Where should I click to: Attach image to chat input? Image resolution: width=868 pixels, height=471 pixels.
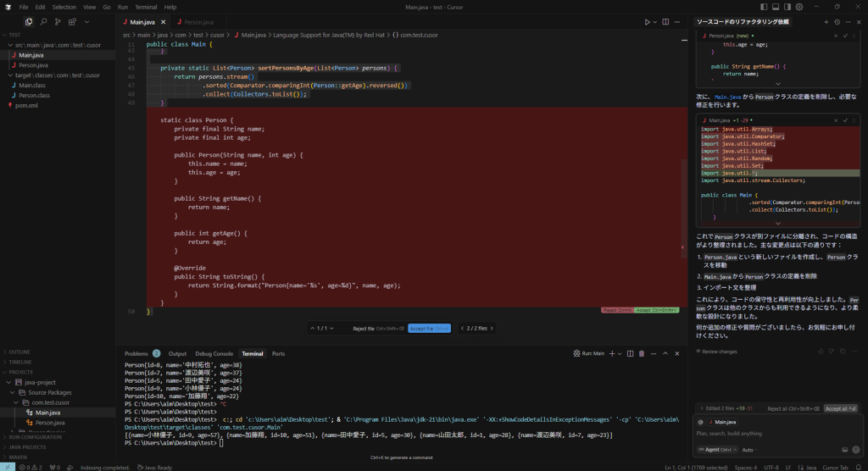point(845,450)
